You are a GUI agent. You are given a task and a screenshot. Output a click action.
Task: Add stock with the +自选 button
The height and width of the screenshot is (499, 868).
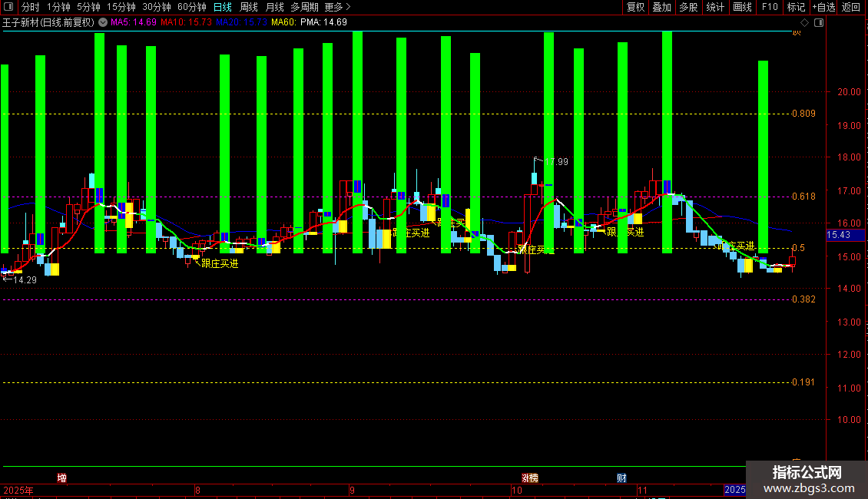click(x=823, y=7)
